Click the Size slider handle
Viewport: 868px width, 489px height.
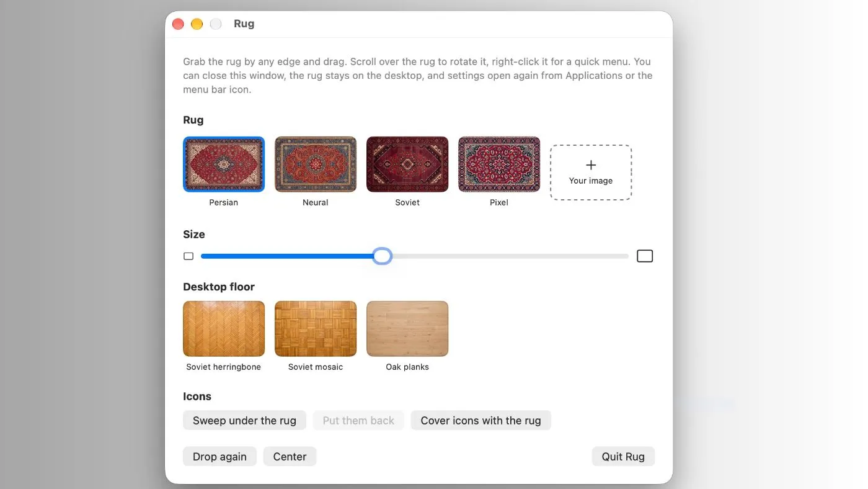click(x=383, y=256)
